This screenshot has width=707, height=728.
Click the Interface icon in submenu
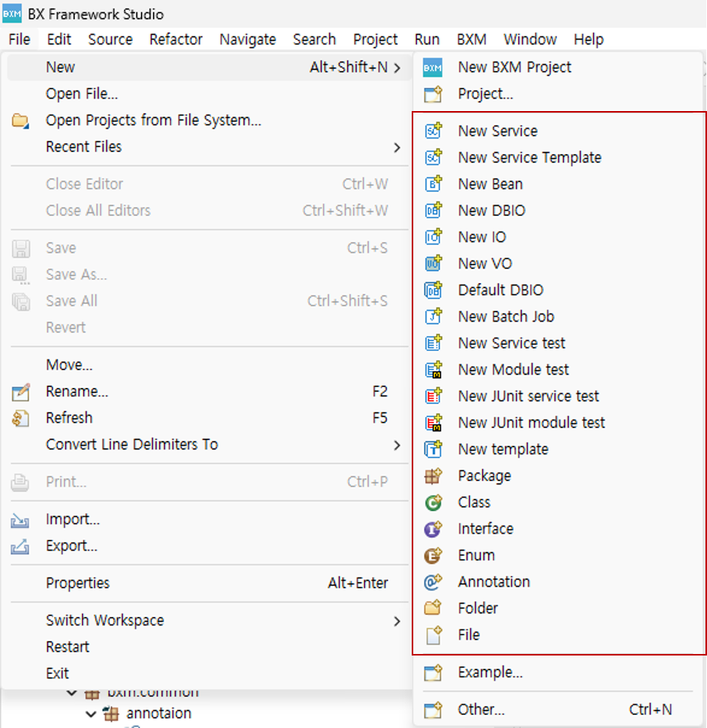point(433,529)
